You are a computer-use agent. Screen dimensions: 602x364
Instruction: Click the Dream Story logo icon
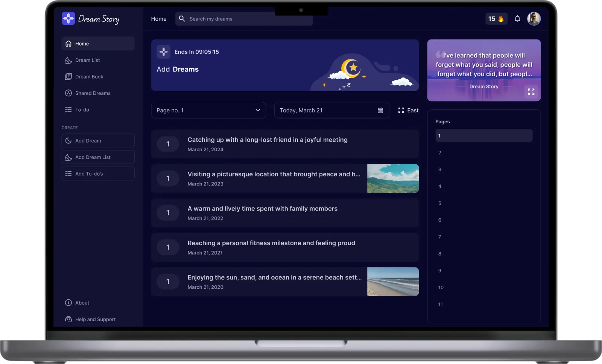click(x=68, y=18)
